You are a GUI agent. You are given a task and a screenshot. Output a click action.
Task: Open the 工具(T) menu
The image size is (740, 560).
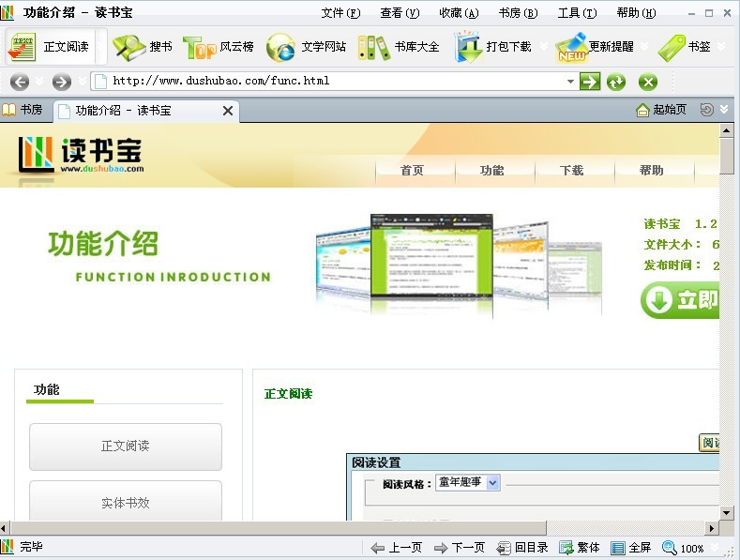tap(577, 13)
